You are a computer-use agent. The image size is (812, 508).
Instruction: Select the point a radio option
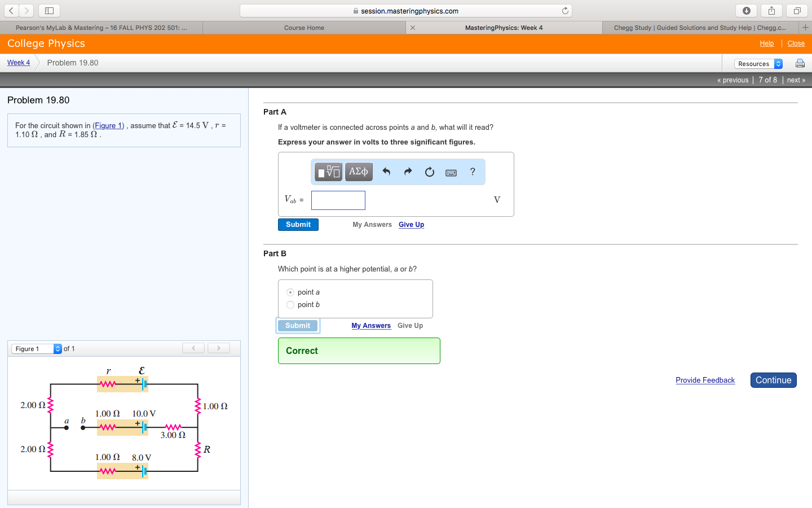point(290,292)
